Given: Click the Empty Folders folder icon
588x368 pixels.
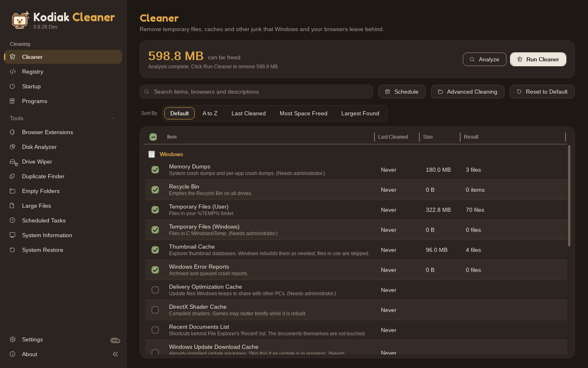Looking at the screenshot, I should [13, 191].
